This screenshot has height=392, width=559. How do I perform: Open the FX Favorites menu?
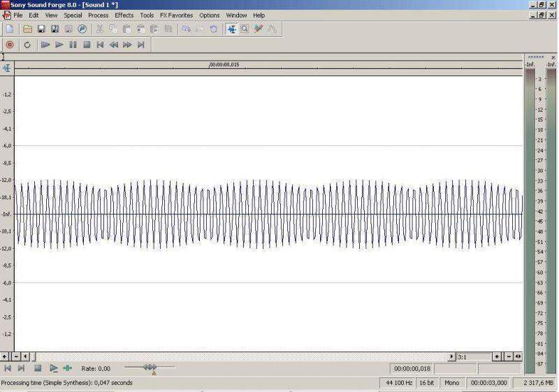176,15
